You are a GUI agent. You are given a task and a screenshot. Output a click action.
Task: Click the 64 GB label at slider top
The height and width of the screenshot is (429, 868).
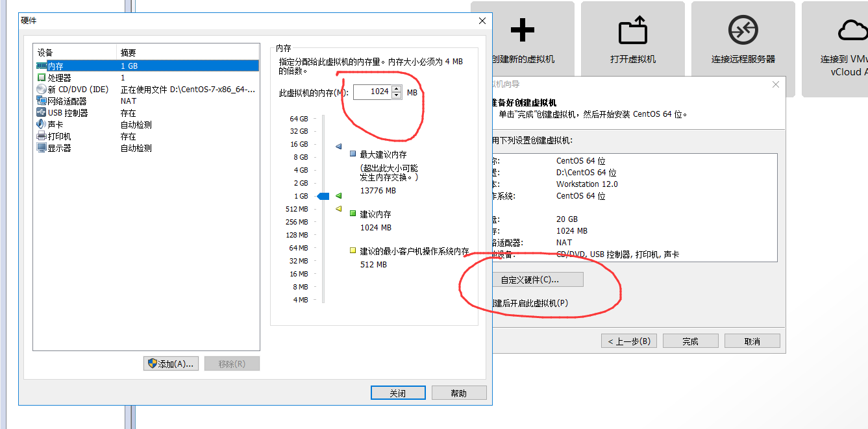[299, 119]
